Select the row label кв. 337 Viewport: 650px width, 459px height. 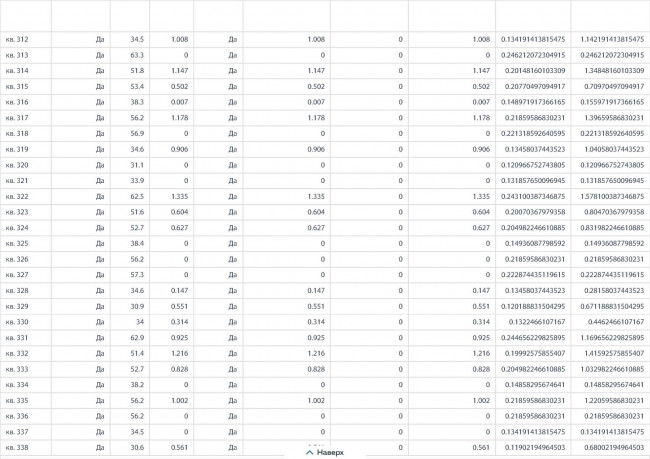tap(17, 432)
